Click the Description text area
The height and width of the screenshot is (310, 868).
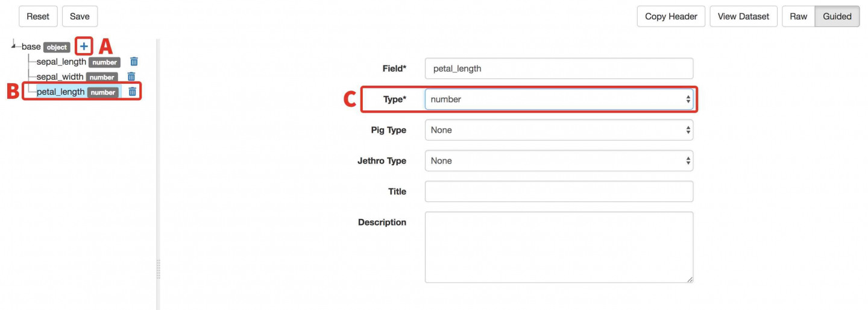tap(559, 247)
